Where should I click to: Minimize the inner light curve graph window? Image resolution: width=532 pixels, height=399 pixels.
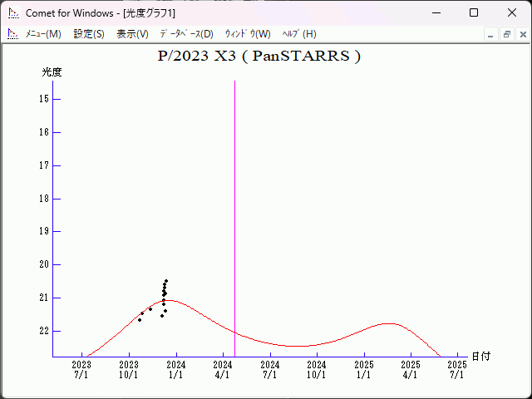(x=491, y=34)
